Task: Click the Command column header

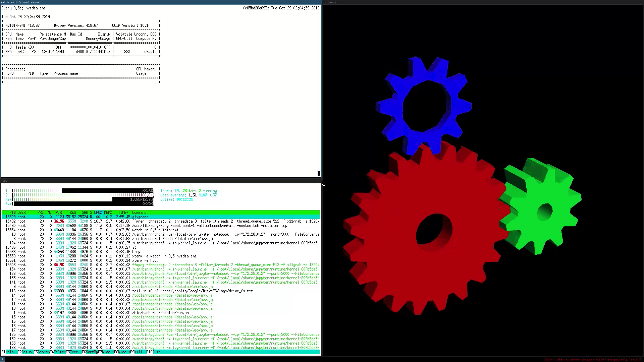Action: click(139, 213)
